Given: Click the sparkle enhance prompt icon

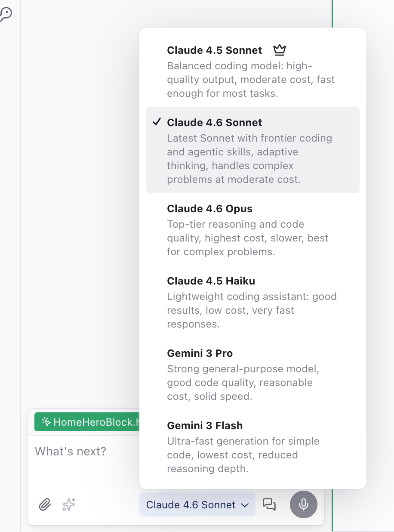Looking at the screenshot, I should pyautogui.click(x=69, y=504).
